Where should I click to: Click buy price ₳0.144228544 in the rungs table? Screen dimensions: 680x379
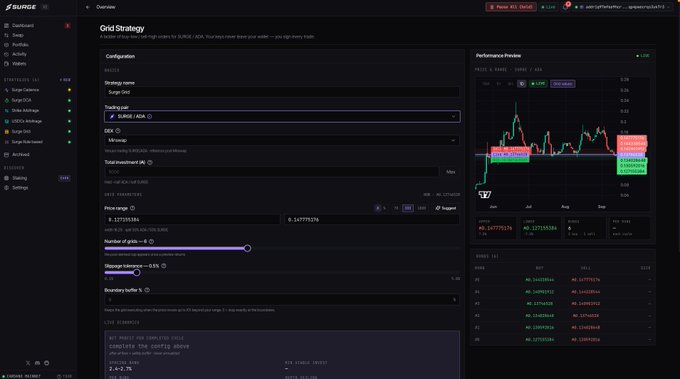coord(539,280)
